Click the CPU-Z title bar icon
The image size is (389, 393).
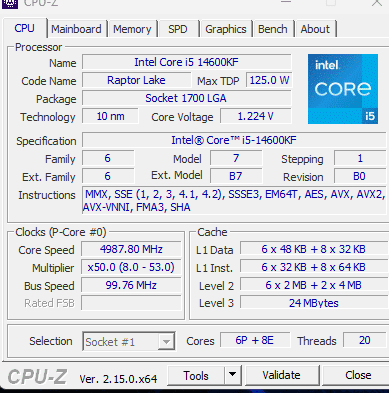point(10,3)
